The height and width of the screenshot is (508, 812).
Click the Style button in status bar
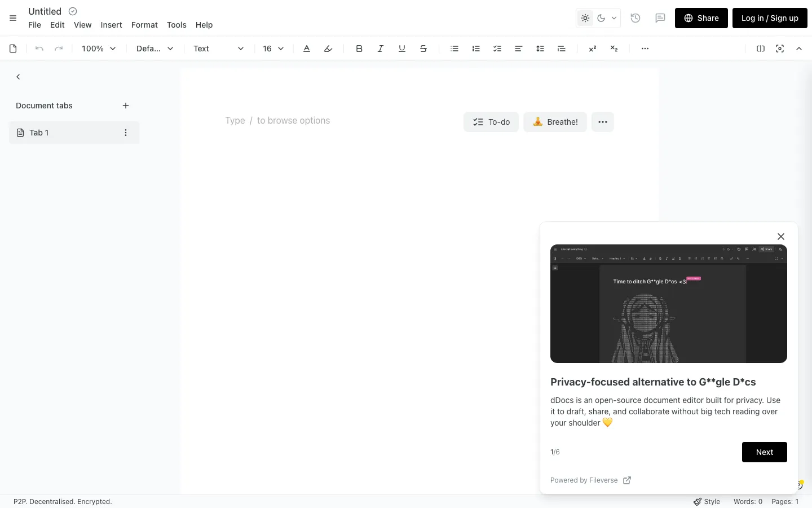[x=707, y=502]
